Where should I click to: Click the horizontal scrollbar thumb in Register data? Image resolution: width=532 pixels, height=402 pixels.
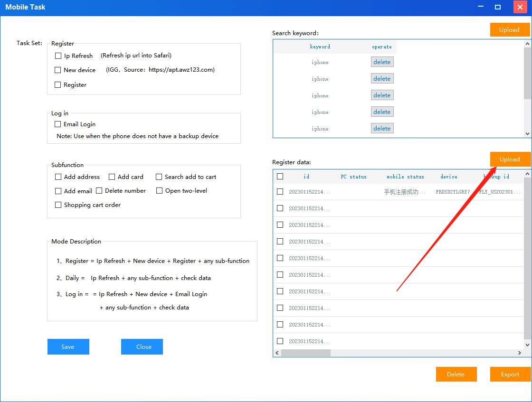coord(306,353)
